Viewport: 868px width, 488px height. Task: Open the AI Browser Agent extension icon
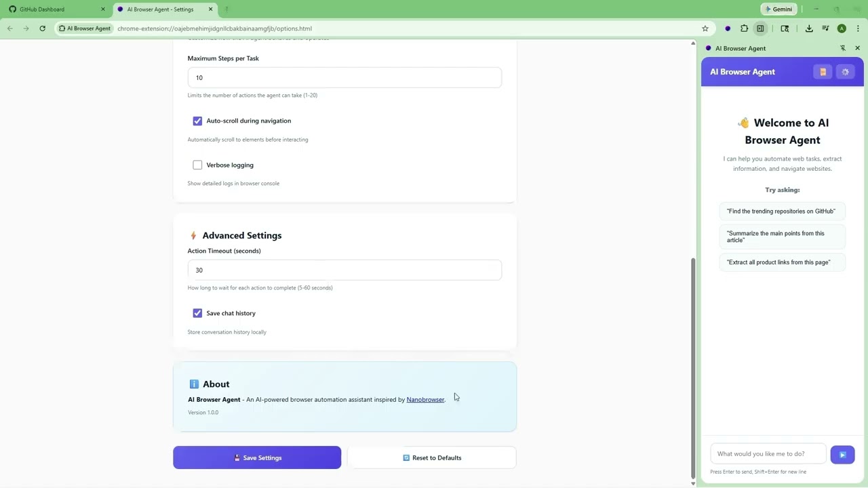coord(728,28)
